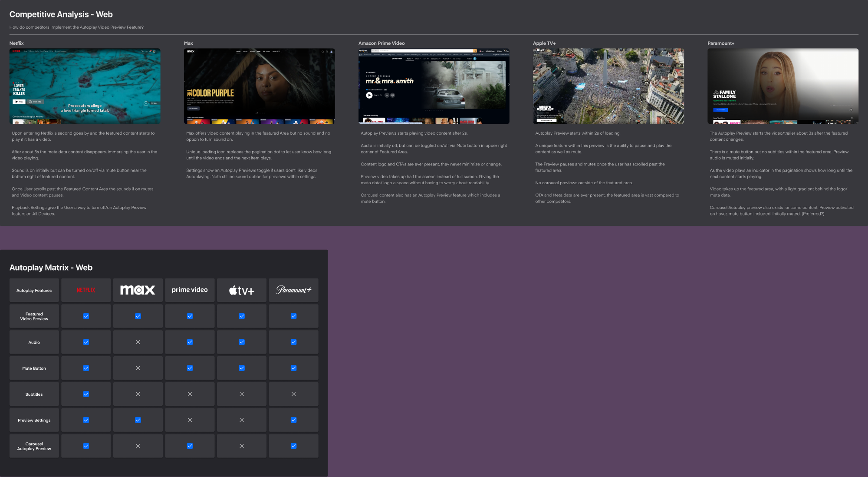Viewport: 868px width, 477px height.
Task: Click the 'Mute Button' row label
Action: (x=34, y=368)
